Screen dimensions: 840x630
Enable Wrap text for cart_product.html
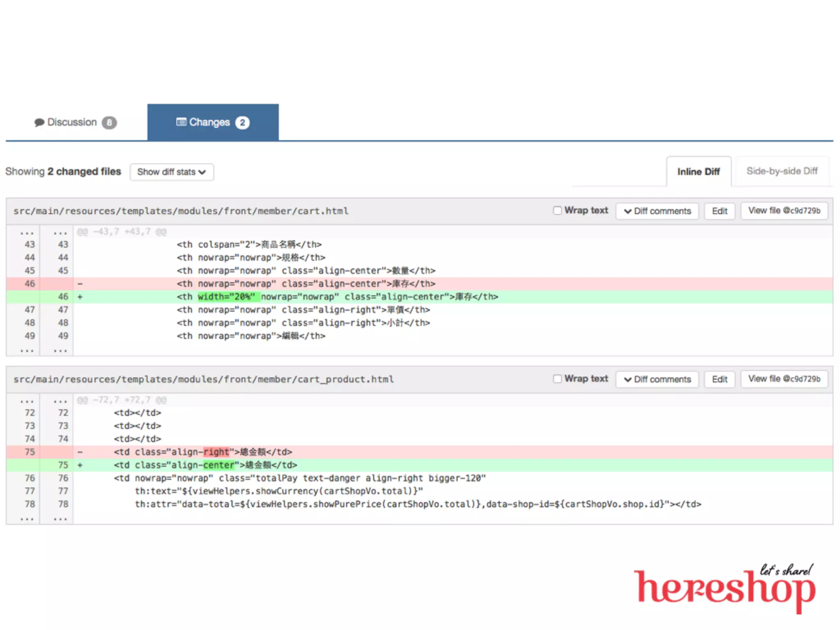point(557,379)
